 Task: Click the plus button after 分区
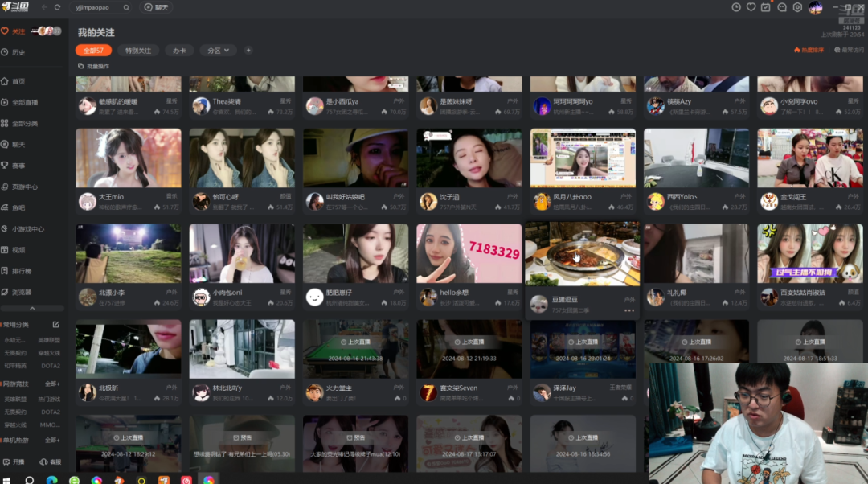[248, 51]
